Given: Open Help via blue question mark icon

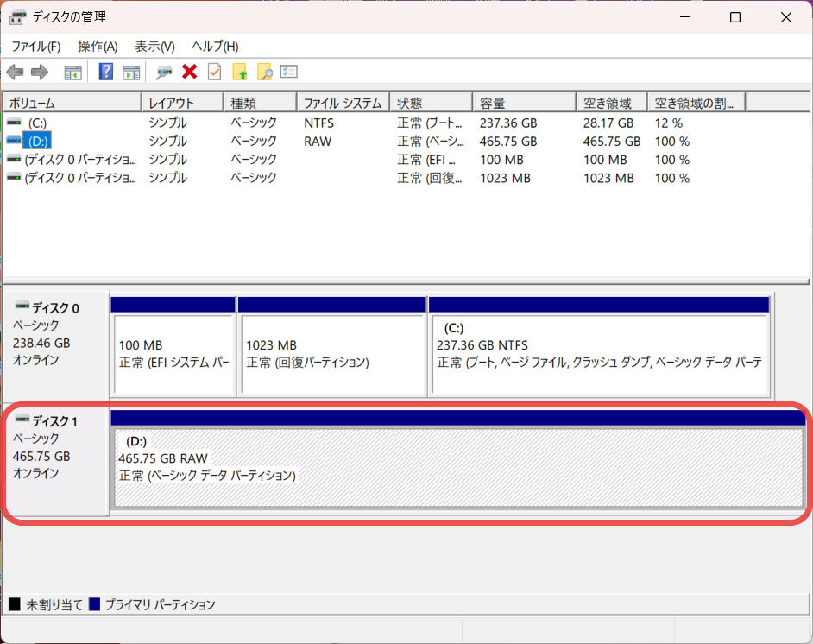Looking at the screenshot, I should tap(106, 73).
